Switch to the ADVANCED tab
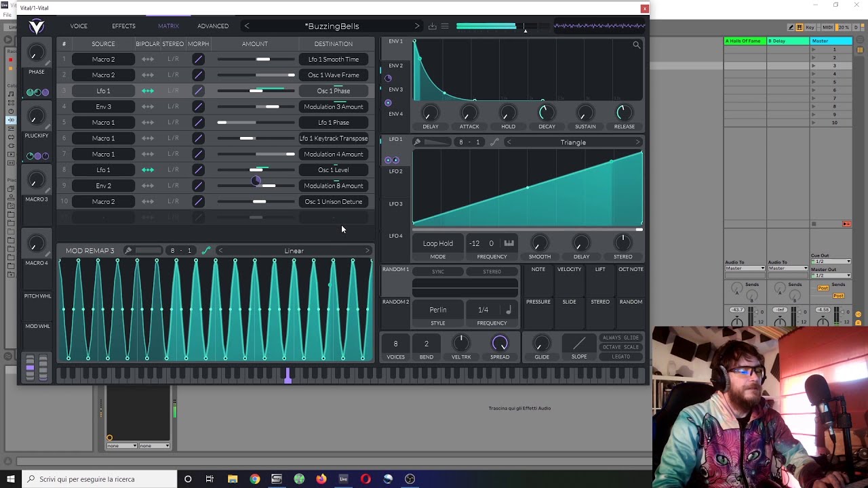The width and height of the screenshot is (868, 488). click(213, 26)
